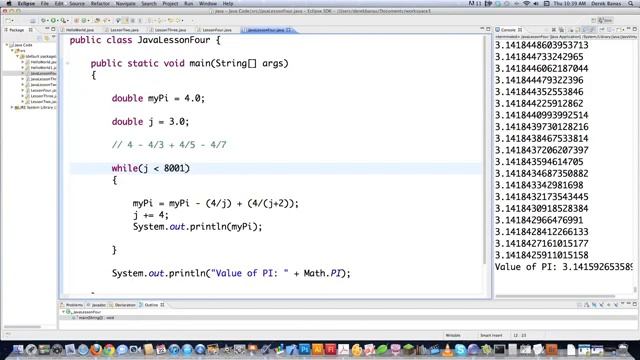Open the Refactor menu
Image resolution: width=640 pixels, height=360 pixels.
[100, 3]
